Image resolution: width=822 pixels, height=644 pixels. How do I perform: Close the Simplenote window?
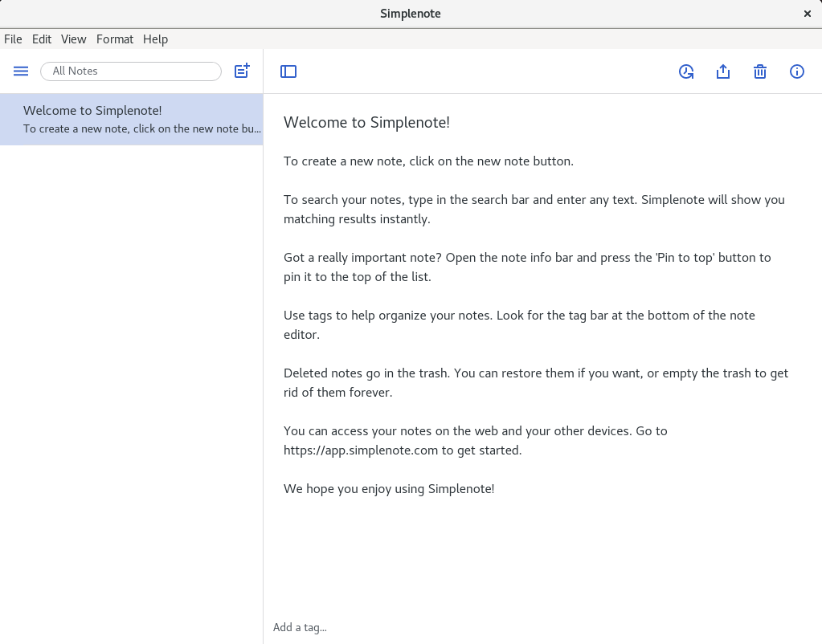(x=808, y=14)
